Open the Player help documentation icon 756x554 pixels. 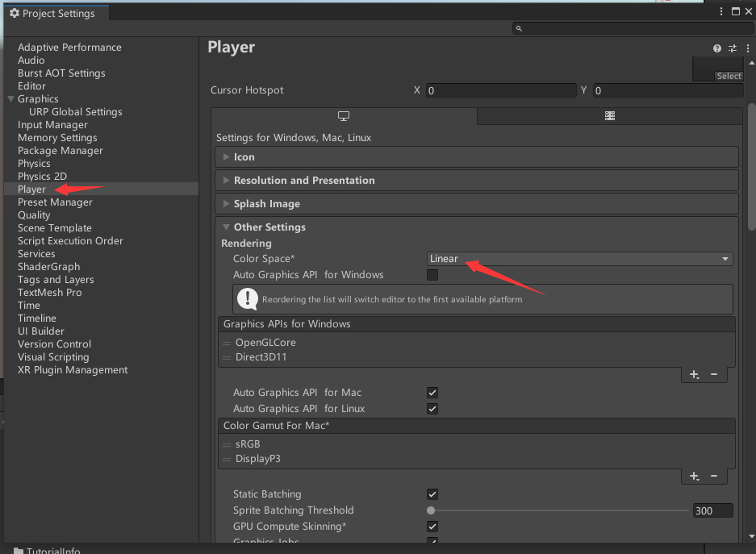(x=716, y=48)
